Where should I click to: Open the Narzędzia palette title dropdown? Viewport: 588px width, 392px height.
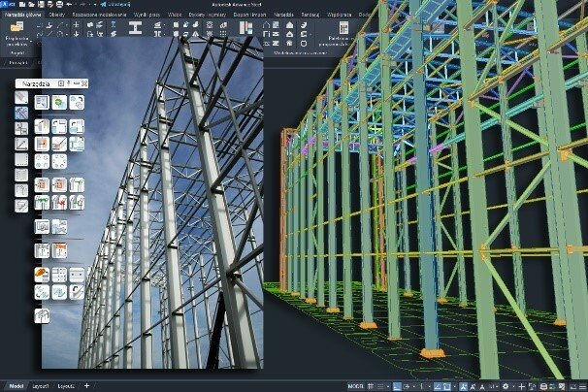click(x=61, y=84)
